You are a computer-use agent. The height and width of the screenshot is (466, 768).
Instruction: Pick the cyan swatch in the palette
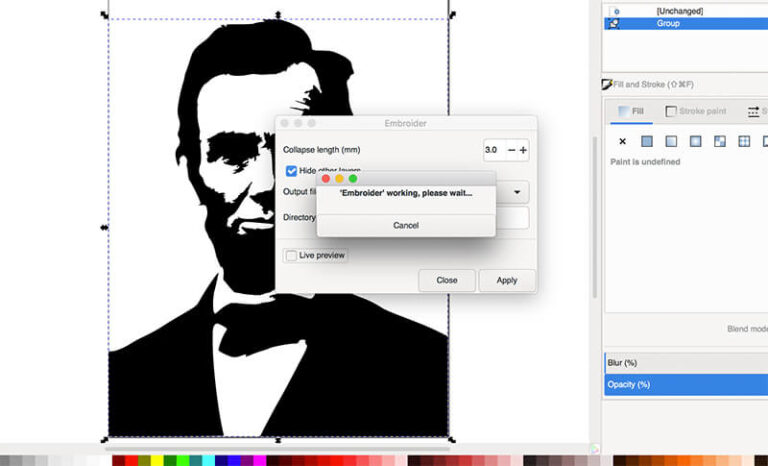[208, 461]
